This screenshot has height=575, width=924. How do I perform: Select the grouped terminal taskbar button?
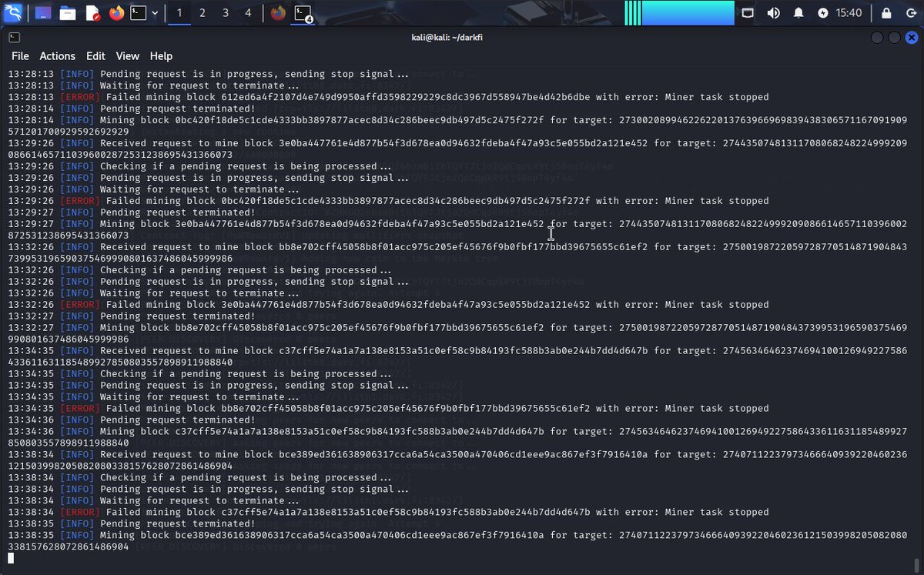[x=303, y=13]
